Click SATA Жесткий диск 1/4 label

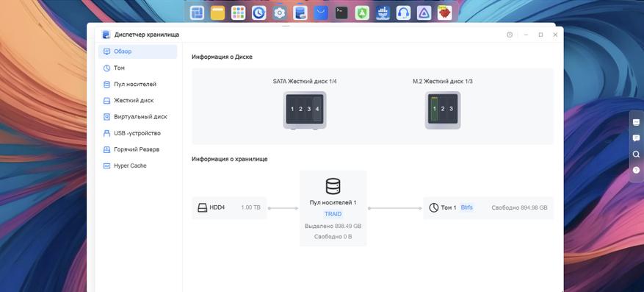pyautogui.click(x=304, y=82)
